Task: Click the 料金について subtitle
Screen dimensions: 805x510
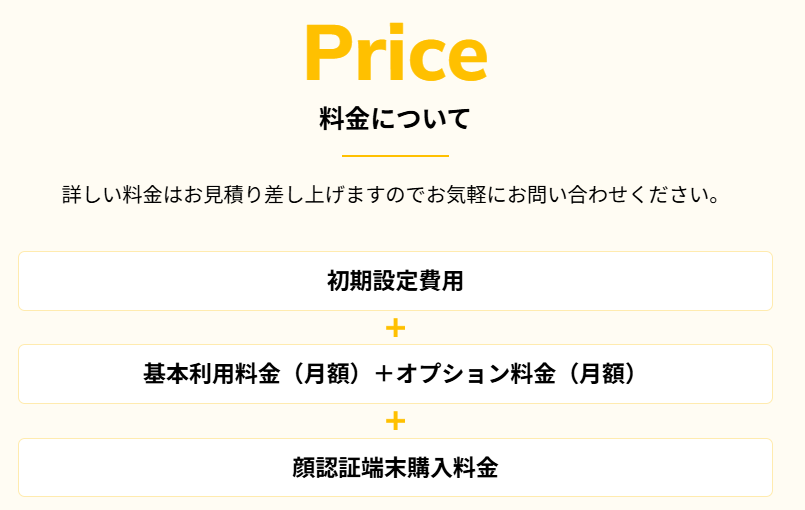Action: 395,120
